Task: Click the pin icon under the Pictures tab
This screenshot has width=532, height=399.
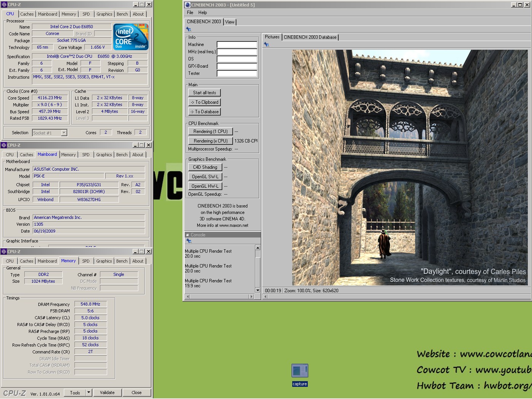Action: tap(266, 44)
